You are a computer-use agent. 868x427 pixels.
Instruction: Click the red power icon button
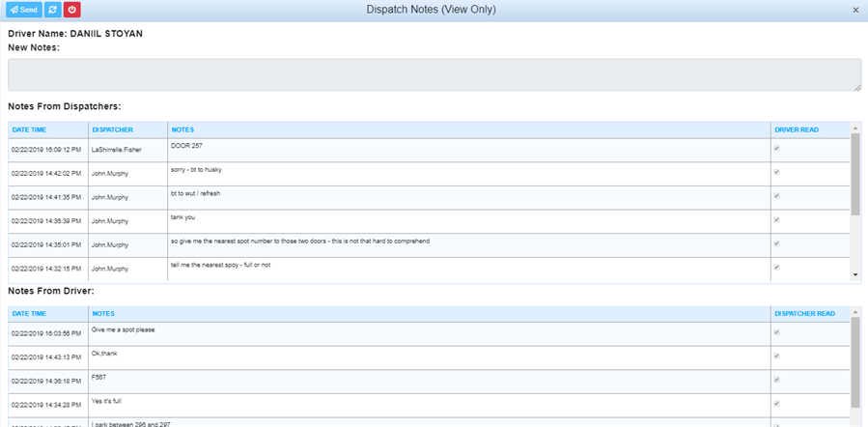(x=72, y=10)
